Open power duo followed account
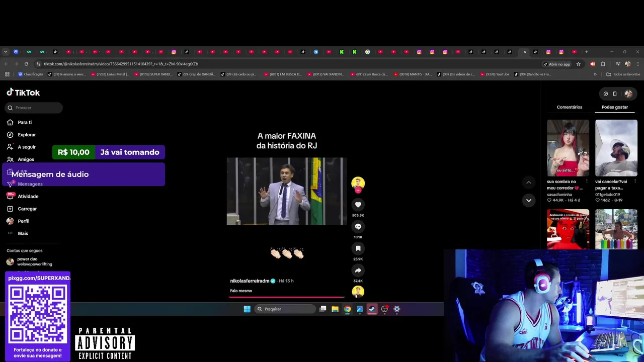The width and height of the screenshot is (644, 362). [33, 261]
